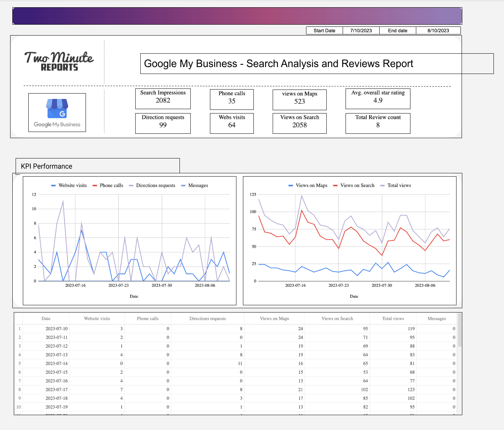Toggle Views on Search in right chart legend
The height and width of the screenshot is (430, 504).
coord(357,185)
